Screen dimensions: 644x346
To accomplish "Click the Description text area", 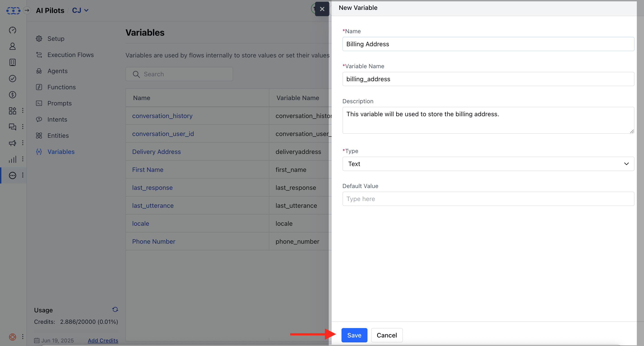I will (488, 120).
